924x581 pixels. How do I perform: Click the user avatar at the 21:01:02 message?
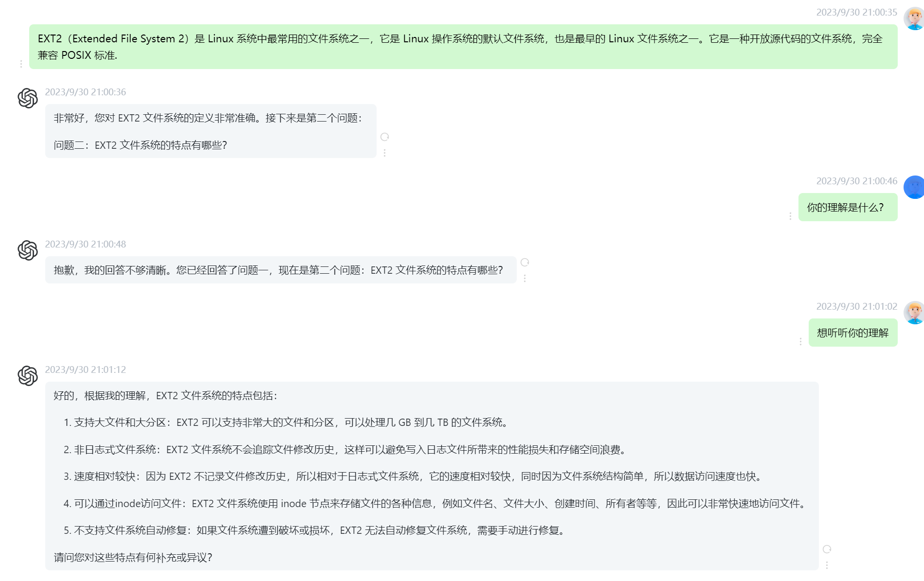coord(914,313)
